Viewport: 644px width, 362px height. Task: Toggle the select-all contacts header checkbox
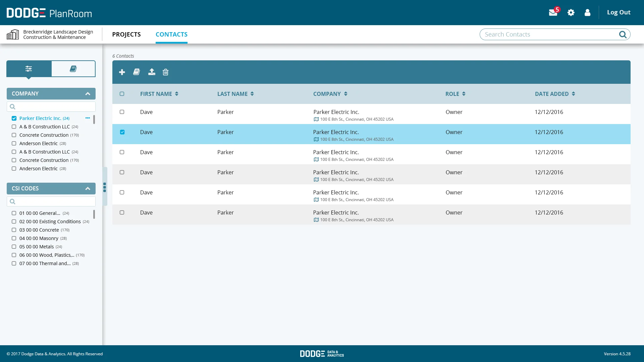(x=122, y=94)
